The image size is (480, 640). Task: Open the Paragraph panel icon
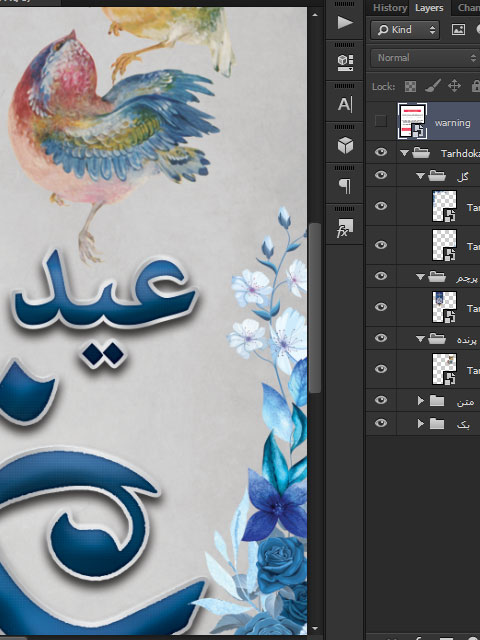(x=345, y=186)
